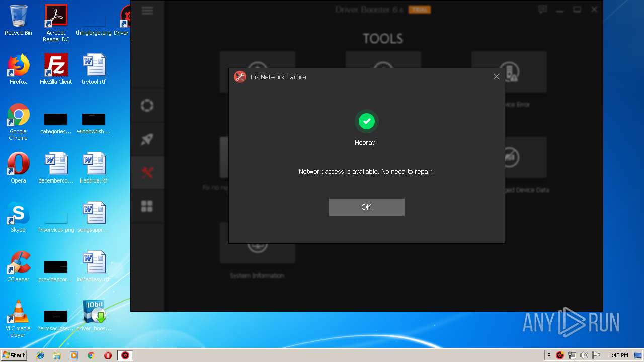Open the clock showing 1:45 PM
Viewport: 644px width, 362px height.
point(618,355)
